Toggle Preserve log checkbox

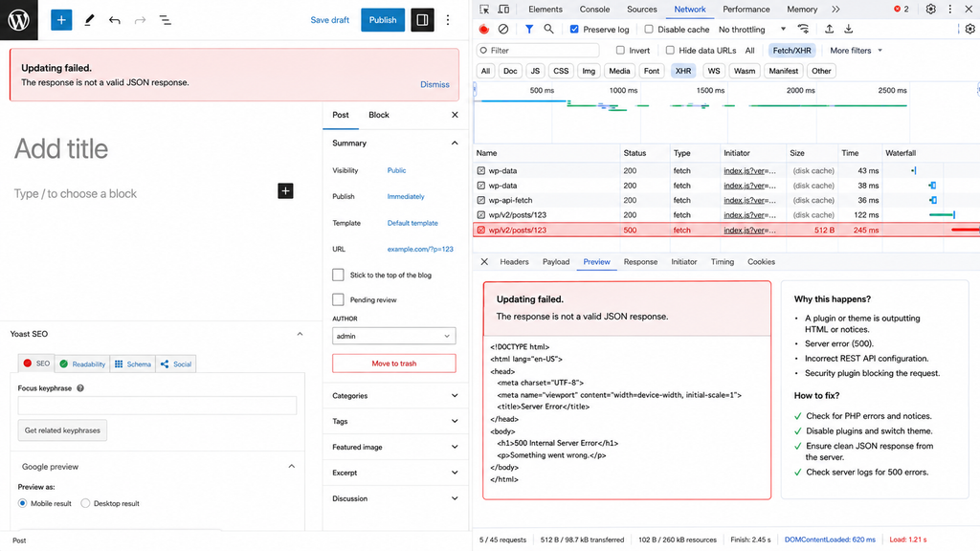tap(574, 30)
